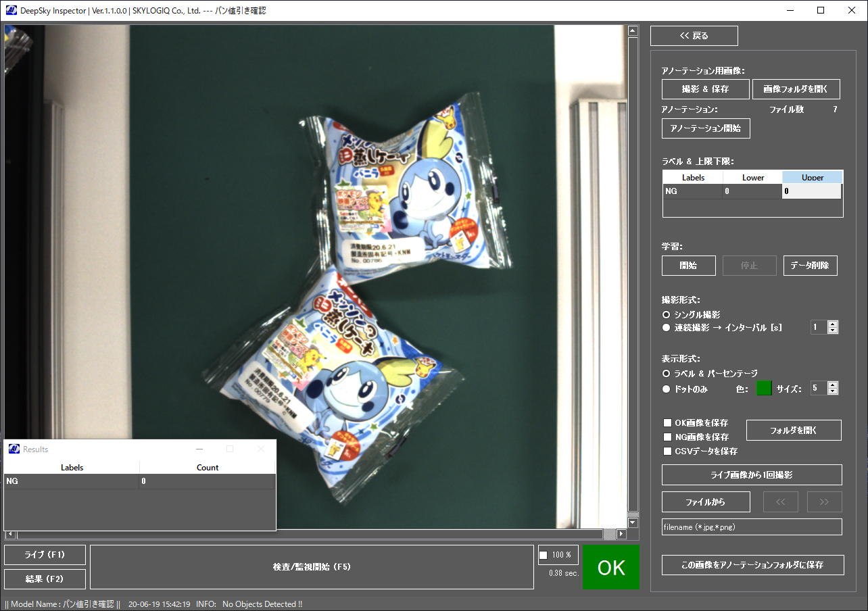Click the dot size value field
Viewport: 868px width, 611px height.
point(819,388)
